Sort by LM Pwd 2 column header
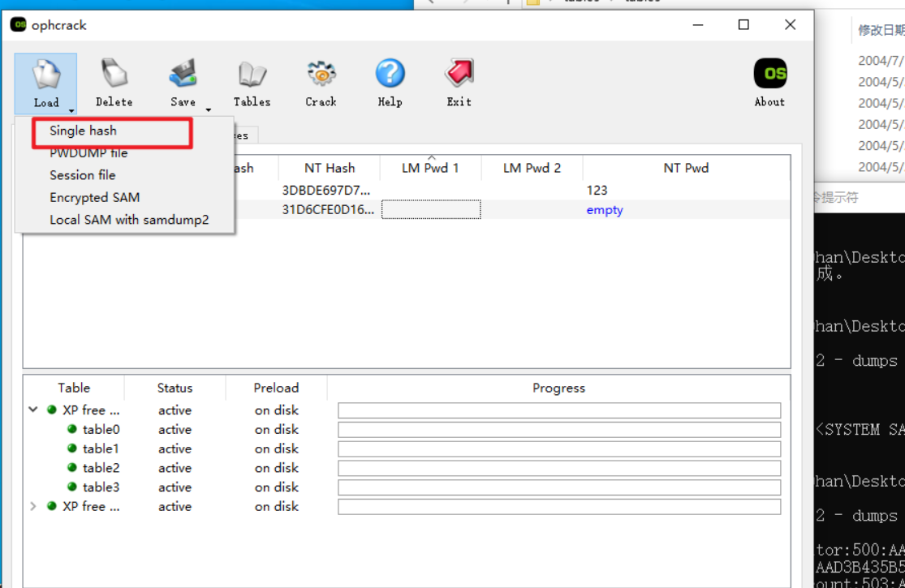Viewport: 905px width, 588px height. 532,168
